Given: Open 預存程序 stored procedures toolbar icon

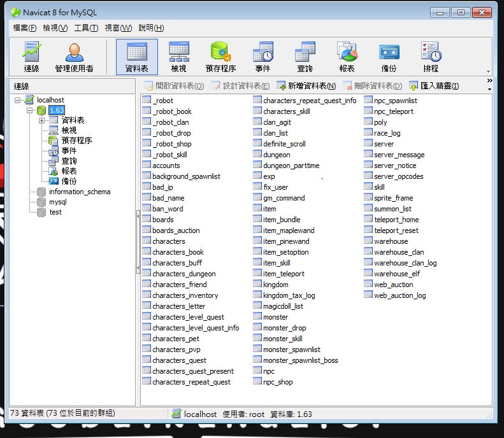Looking at the screenshot, I should pyautogui.click(x=221, y=57).
